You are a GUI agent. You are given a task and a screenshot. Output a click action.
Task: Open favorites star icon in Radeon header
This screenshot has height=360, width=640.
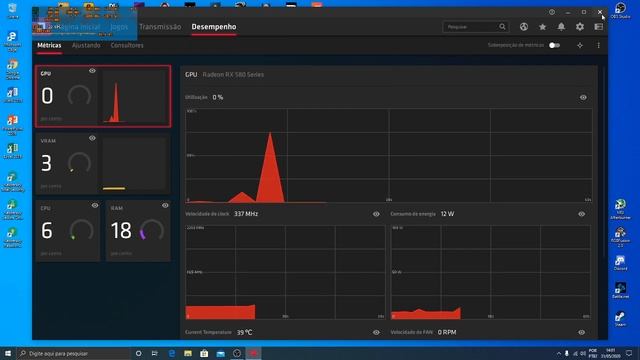542,27
